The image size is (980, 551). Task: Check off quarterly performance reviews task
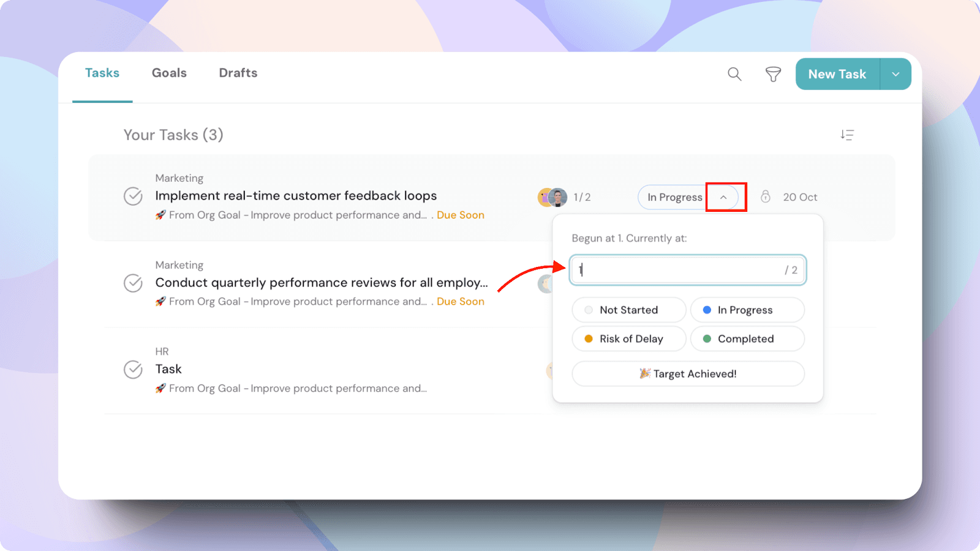(x=133, y=283)
